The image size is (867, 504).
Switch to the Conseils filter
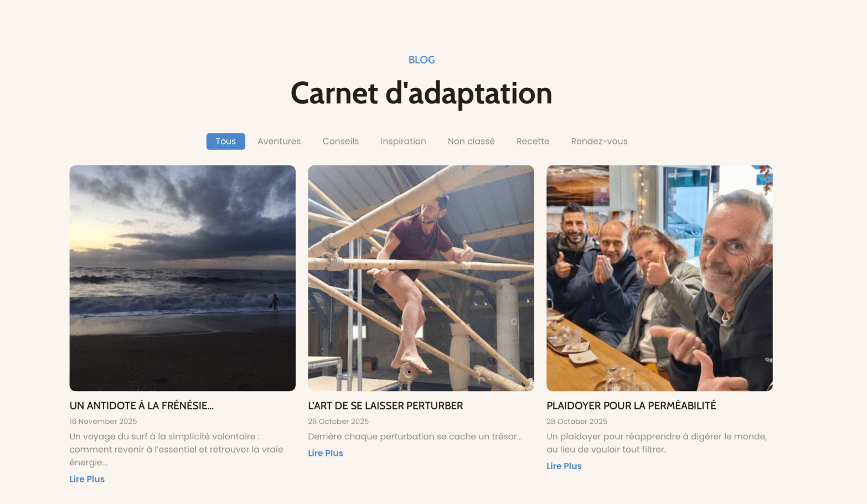[x=340, y=141]
